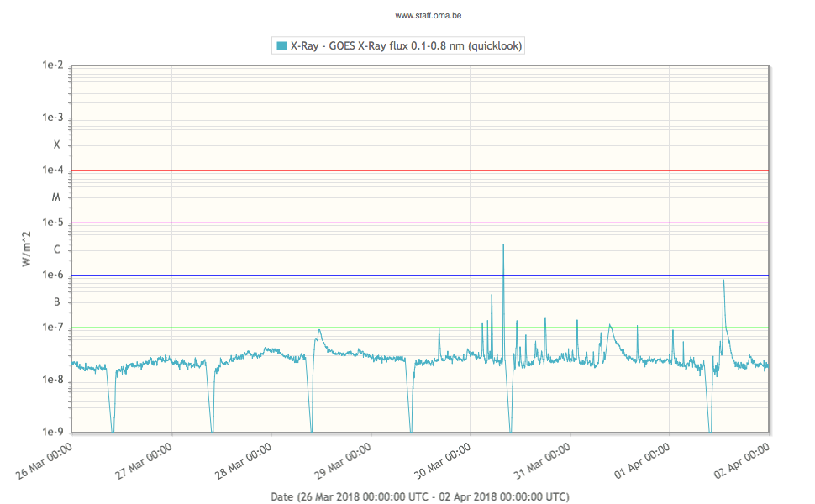Click the X flare class label
Image resolution: width=815 pixels, height=504 pixels.
point(56,144)
